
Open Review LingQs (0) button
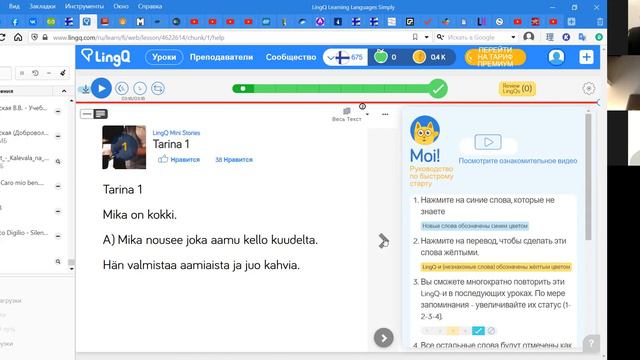517,88
